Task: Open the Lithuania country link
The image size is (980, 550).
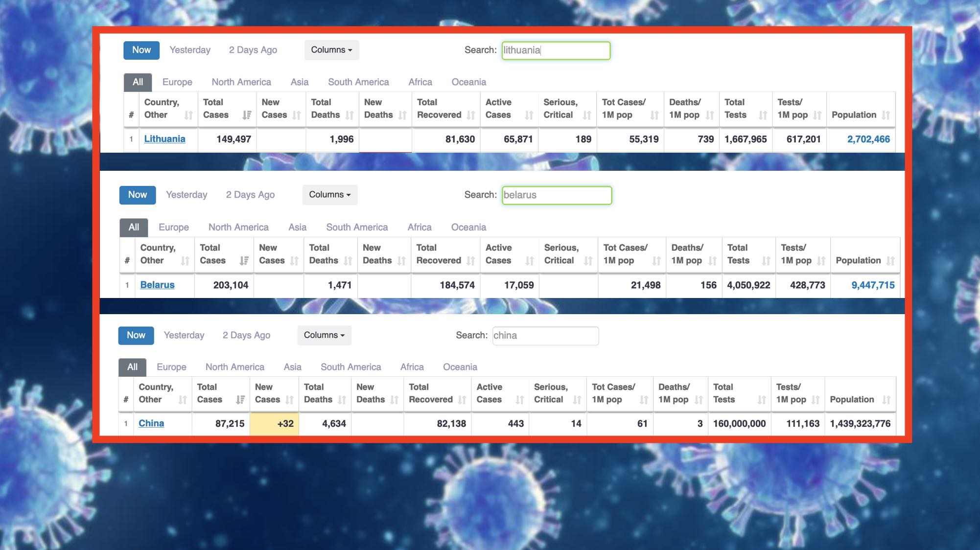Action: [164, 139]
